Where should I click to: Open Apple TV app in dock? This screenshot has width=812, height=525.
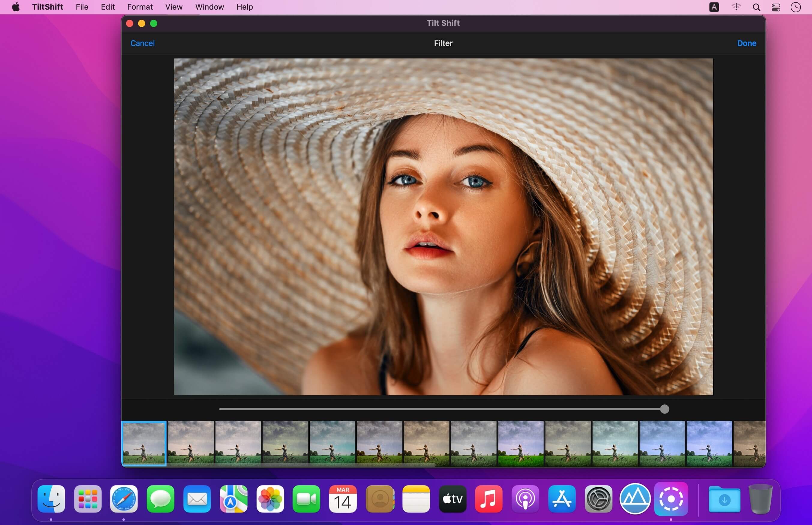(452, 499)
